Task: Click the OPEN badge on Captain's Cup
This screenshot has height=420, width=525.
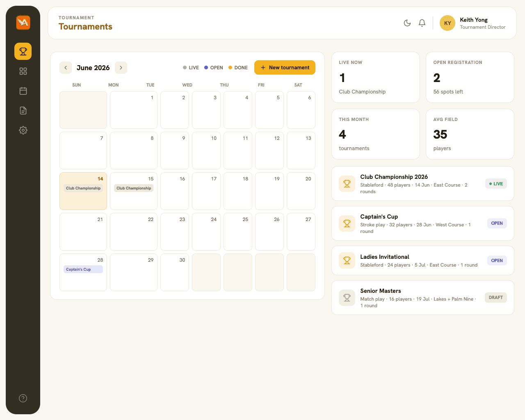Action: pyautogui.click(x=497, y=224)
